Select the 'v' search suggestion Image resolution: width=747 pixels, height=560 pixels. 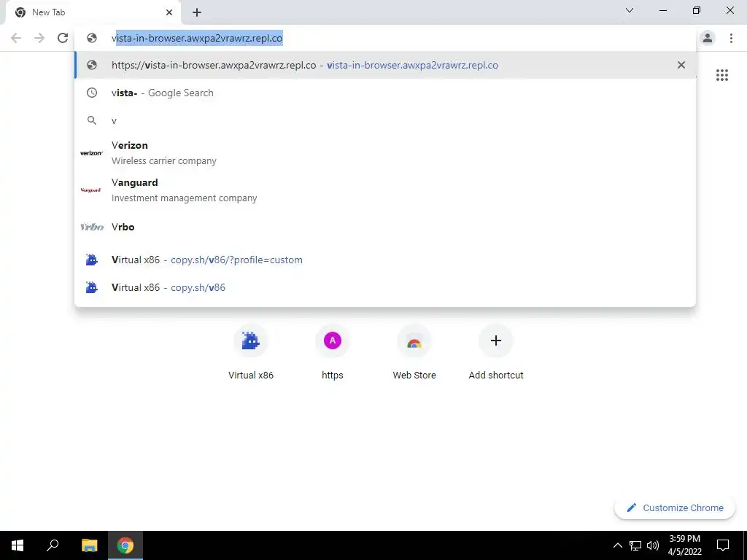[385, 120]
